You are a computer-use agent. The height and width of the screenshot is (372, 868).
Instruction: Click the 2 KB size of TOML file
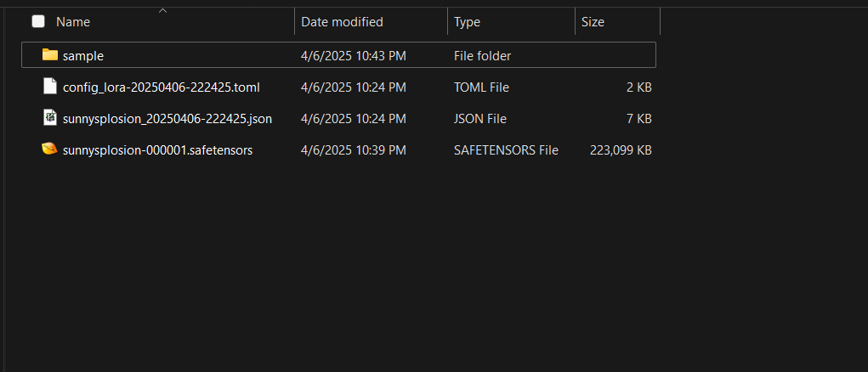pyautogui.click(x=638, y=87)
